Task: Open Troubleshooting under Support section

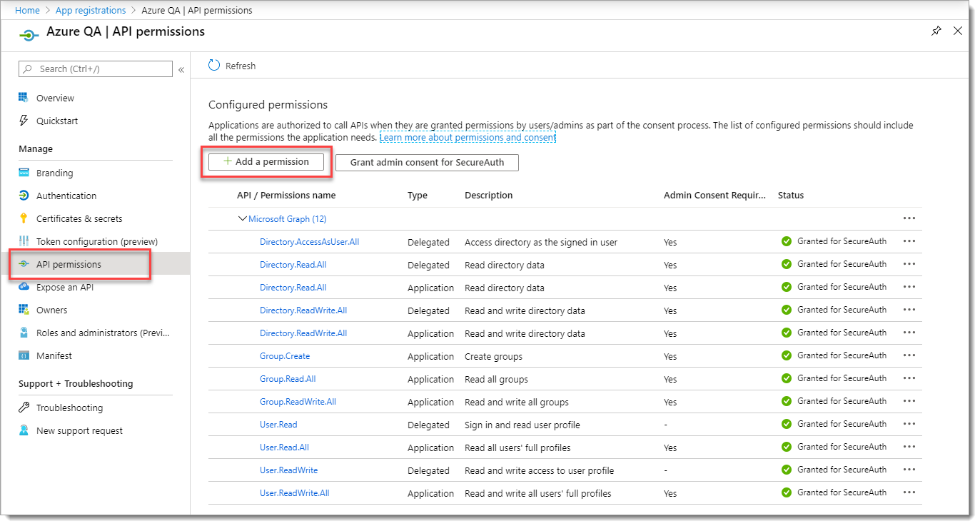Action: coord(69,408)
